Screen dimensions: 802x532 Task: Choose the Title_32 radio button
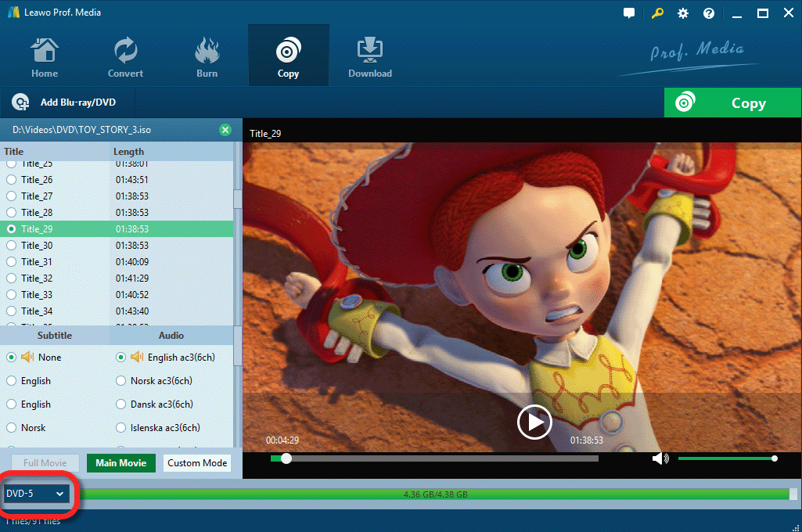(x=11, y=278)
